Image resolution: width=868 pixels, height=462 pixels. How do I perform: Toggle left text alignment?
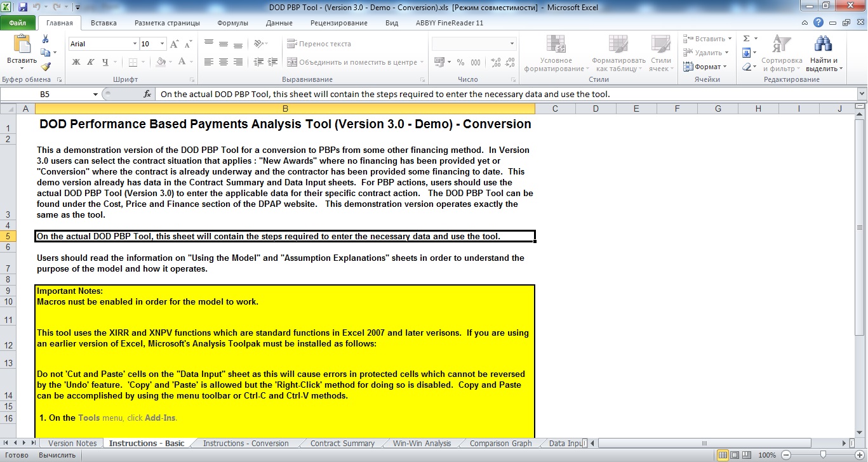click(x=209, y=62)
